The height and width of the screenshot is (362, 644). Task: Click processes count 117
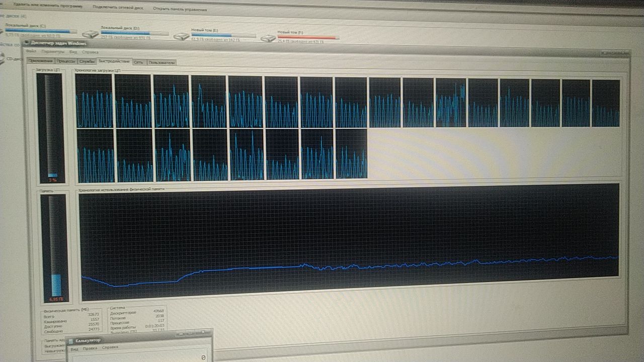[161, 321]
